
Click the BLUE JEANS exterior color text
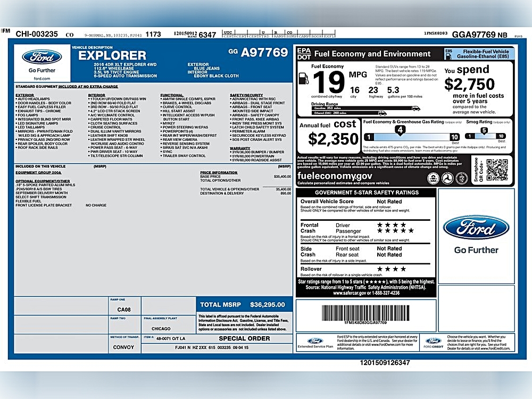[x=206, y=68]
